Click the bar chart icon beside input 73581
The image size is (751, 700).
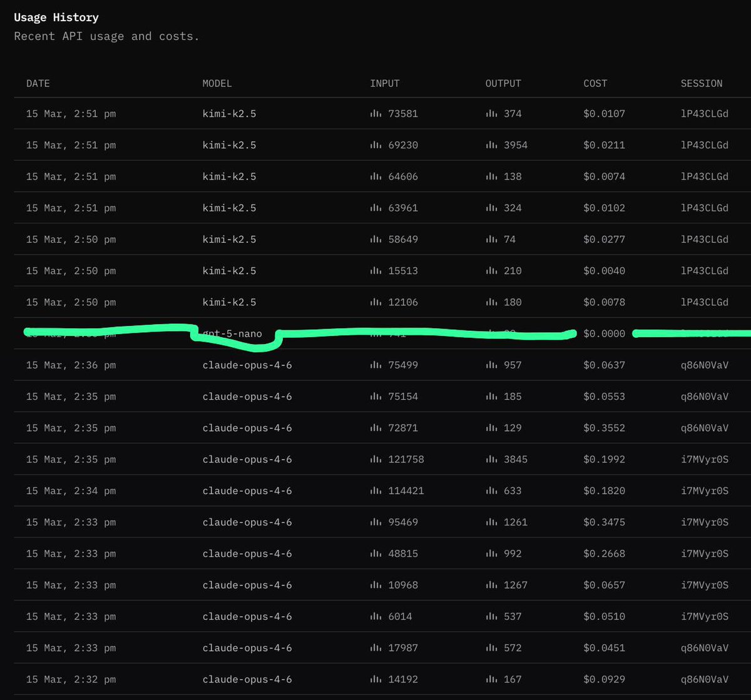click(375, 114)
